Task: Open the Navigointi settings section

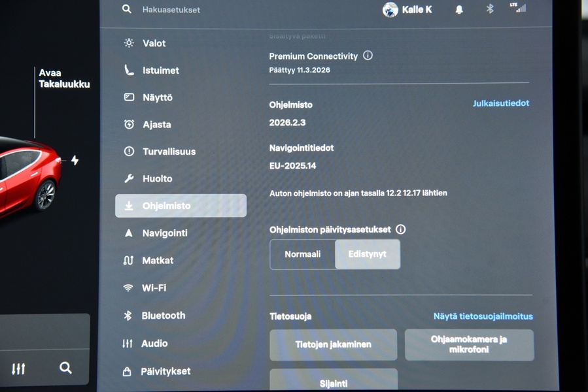Action: coord(165,233)
